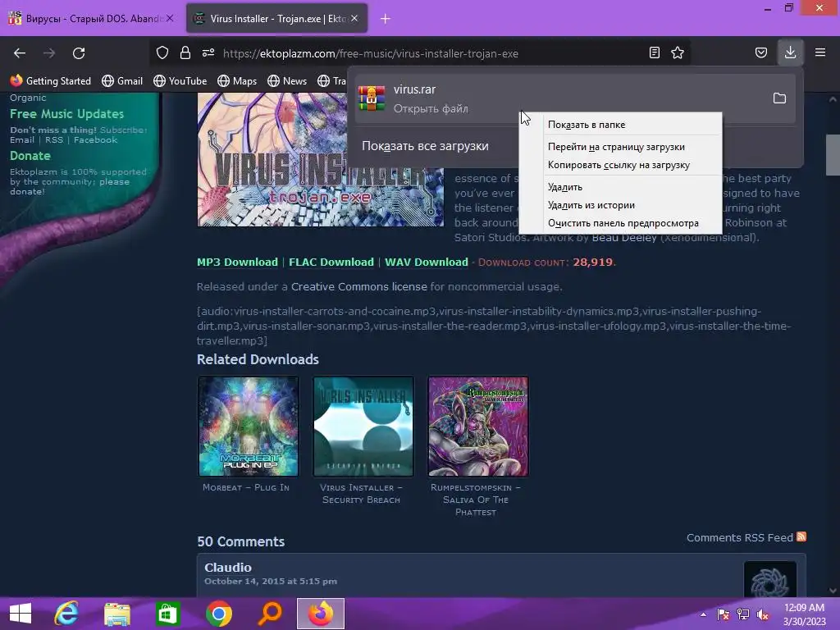
Task: Choose Перейти на страницу загрузки
Action: (620, 147)
